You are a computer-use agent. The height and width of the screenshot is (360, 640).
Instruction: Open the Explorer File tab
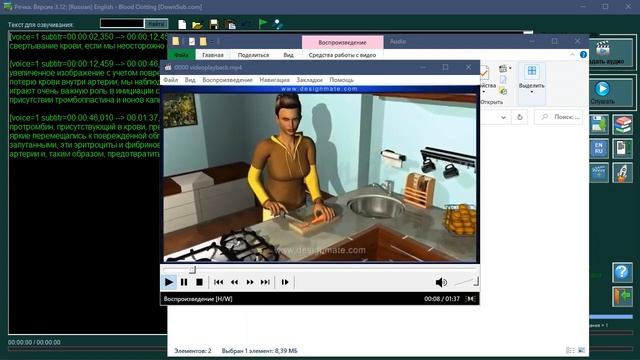(181, 55)
